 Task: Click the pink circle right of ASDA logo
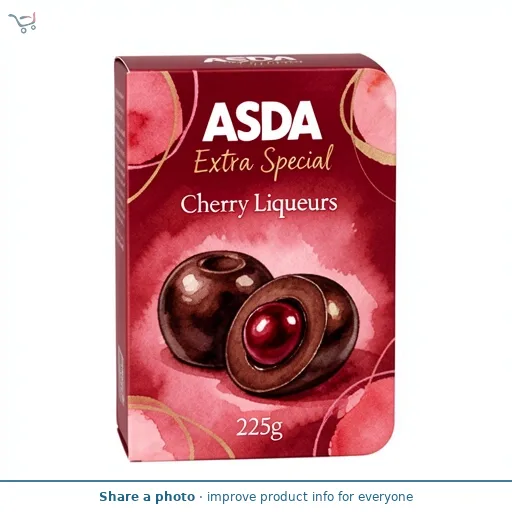(x=375, y=113)
